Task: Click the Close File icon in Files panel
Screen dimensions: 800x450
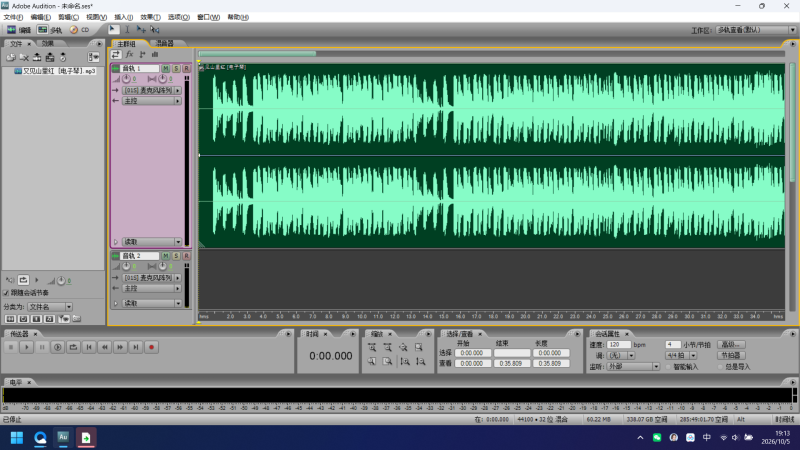Action: click(24, 57)
